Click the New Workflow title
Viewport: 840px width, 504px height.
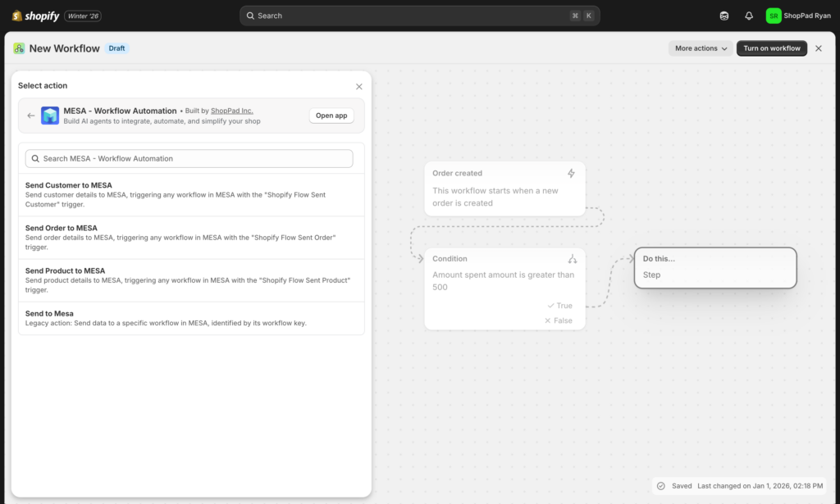click(64, 48)
